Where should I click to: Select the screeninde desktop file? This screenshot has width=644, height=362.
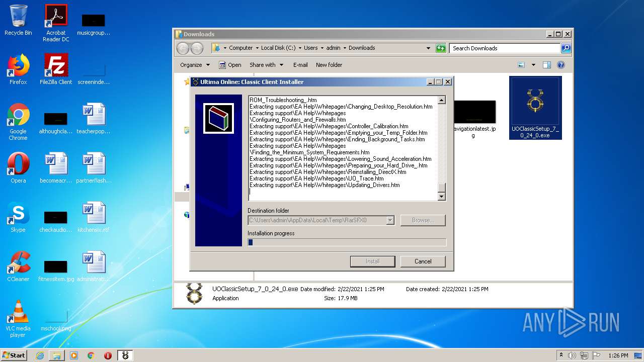(94, 73)
